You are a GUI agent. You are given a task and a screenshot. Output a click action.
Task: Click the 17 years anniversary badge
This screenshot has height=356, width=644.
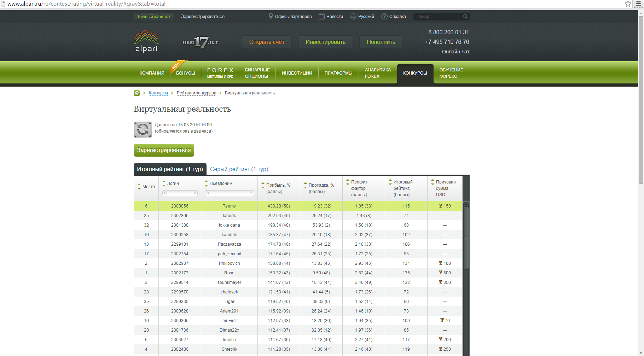click(200, 42)
